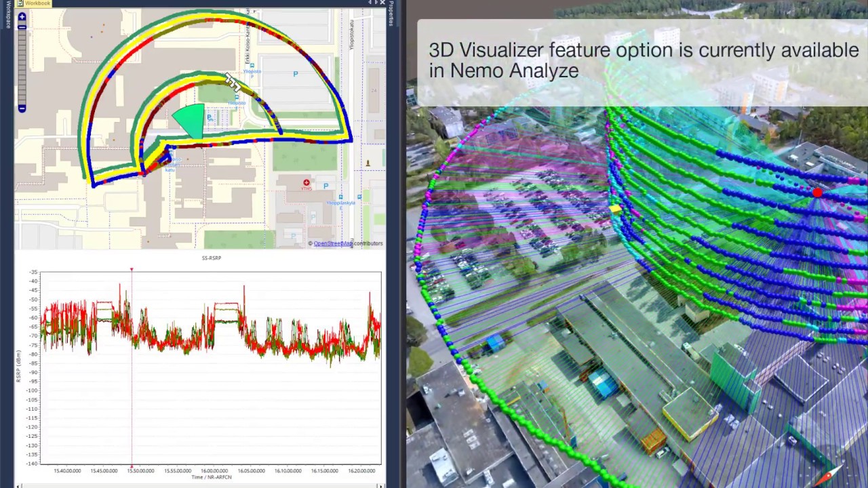
Task: Click the -140 value on the RSRP axis
Action: click(x=33, y=464)
